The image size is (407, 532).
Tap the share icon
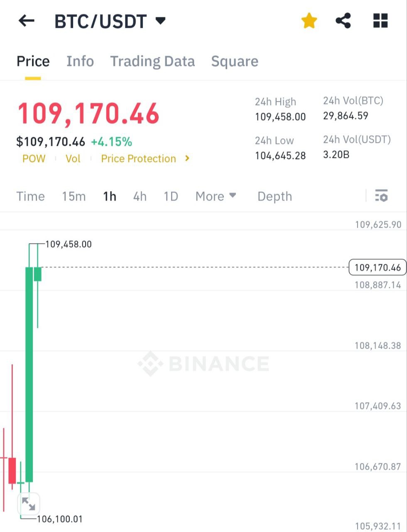pos(343,21)
